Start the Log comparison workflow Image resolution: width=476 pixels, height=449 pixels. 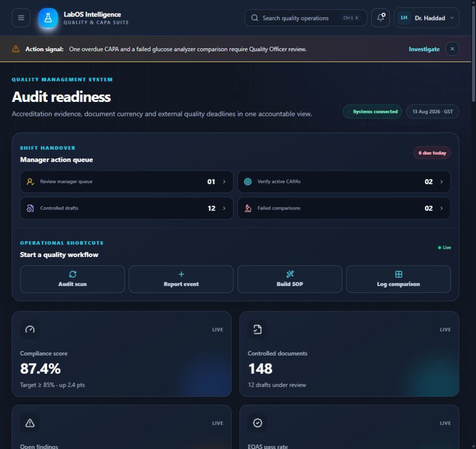click(x=398, y=279)
